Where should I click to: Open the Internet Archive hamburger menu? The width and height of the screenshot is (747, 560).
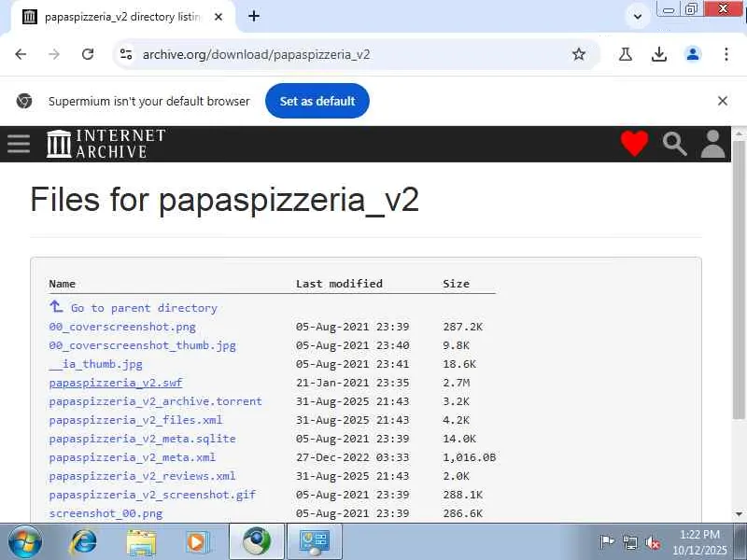coord(19,144)
